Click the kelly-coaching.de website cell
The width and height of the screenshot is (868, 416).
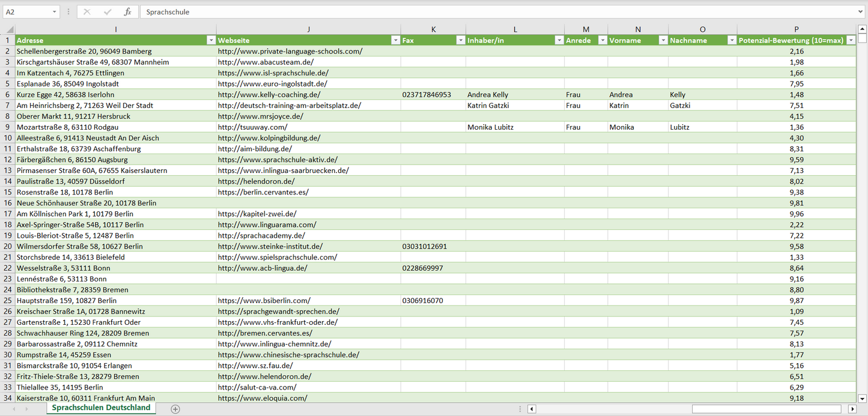point(269,95)
